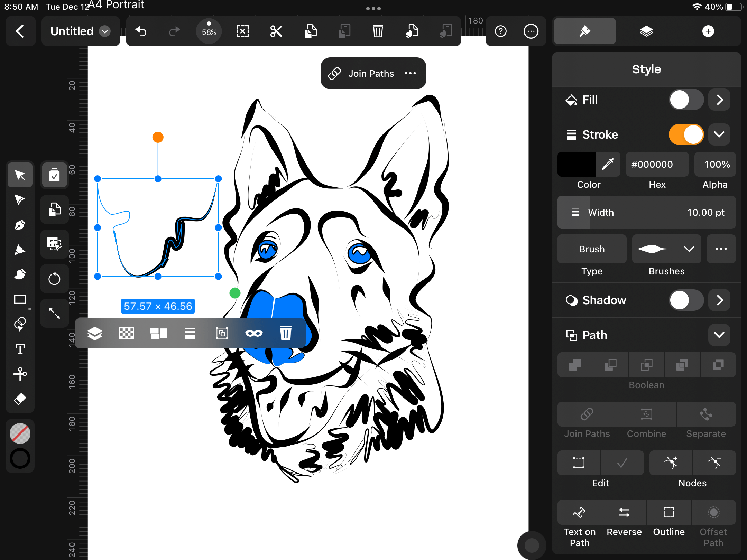Expand the Path section options
The height and width of the screenshot is (560, 747).
coord(720,335)
